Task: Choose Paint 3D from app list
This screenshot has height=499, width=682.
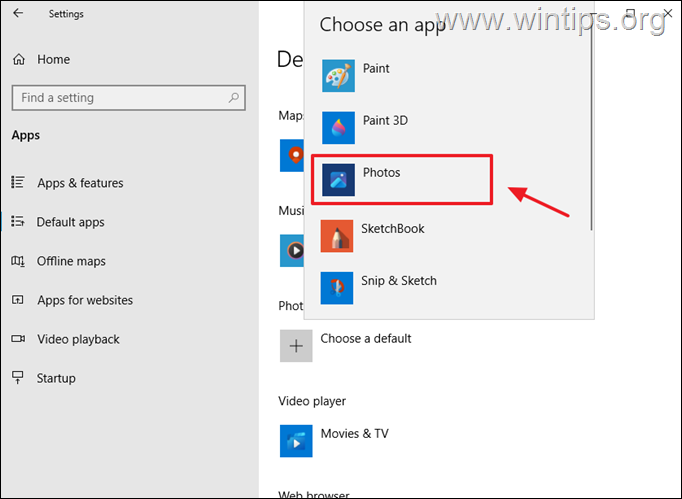Action: coord(448,128)
